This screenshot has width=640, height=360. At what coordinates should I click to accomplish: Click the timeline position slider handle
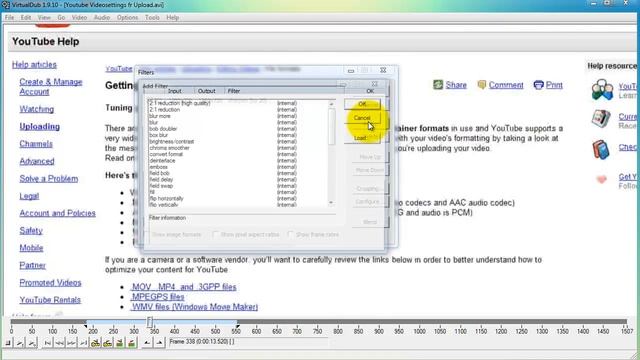tap(150, 322)
